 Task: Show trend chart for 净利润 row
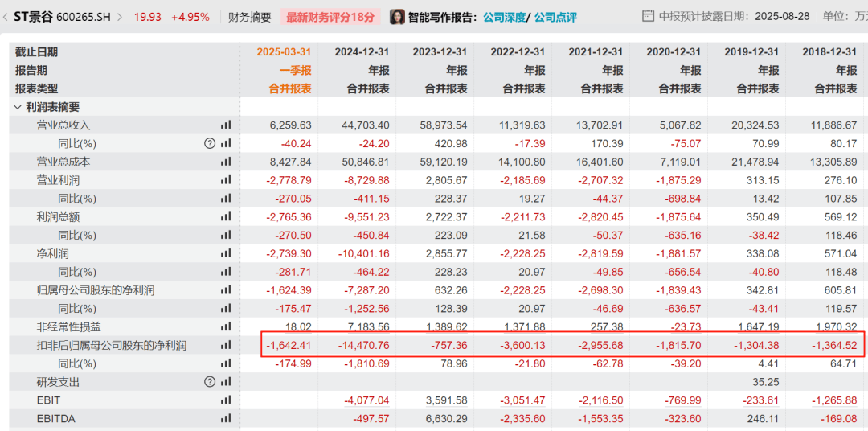tap(225, 254)
